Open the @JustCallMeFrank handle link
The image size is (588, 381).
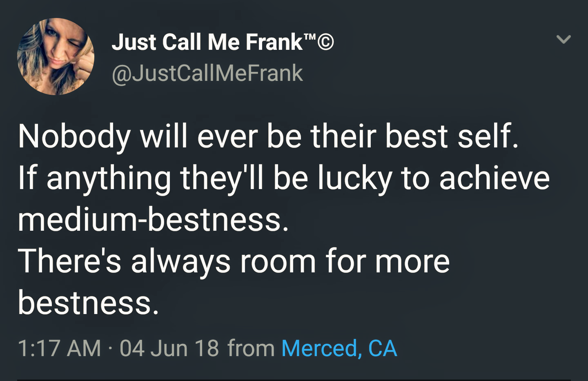point(207,74)
